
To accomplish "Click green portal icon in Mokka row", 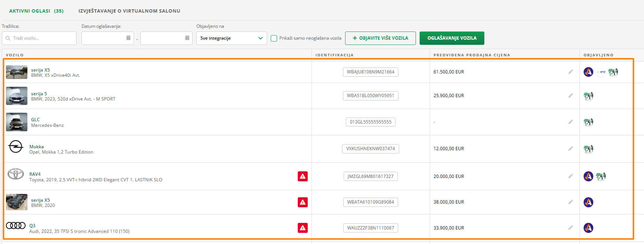I will tap(588, 149).
